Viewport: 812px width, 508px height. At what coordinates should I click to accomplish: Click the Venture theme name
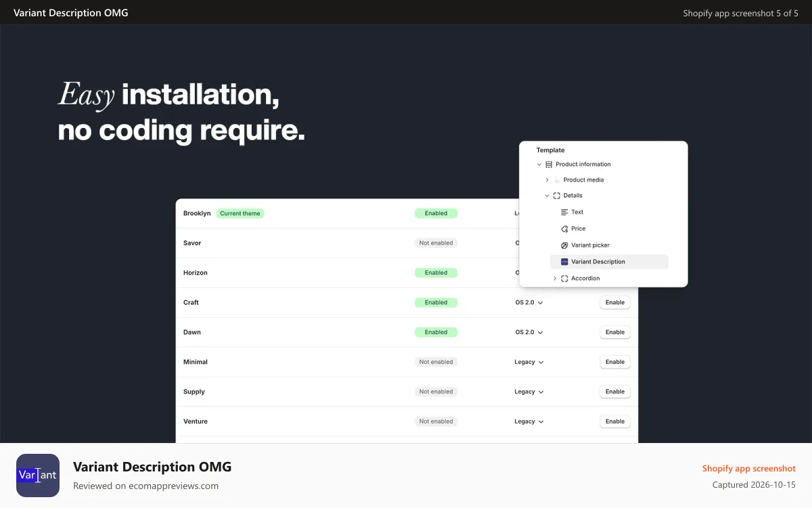tap(196, 422)
